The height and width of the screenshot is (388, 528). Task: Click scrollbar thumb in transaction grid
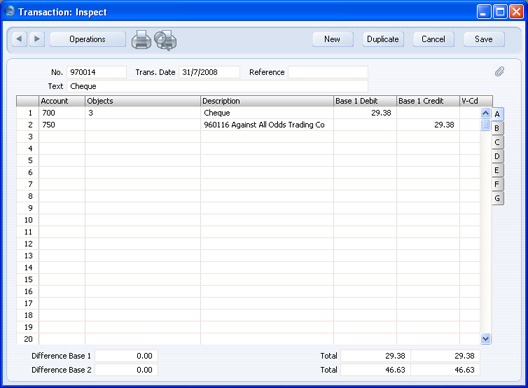[x=485, y=125]
